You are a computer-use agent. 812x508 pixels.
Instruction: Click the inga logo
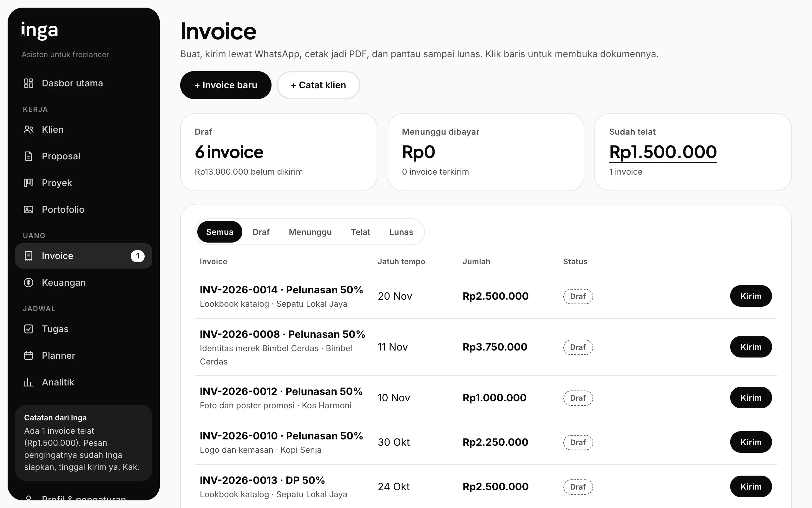click(40, 30)
